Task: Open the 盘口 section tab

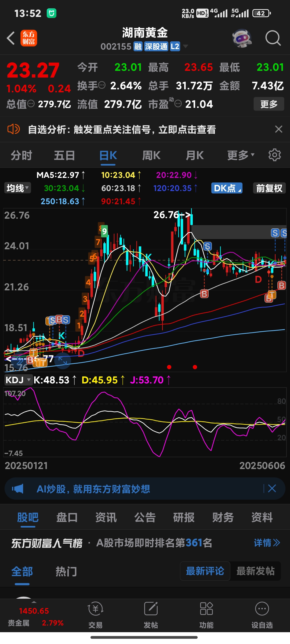Action: (67, 517)
